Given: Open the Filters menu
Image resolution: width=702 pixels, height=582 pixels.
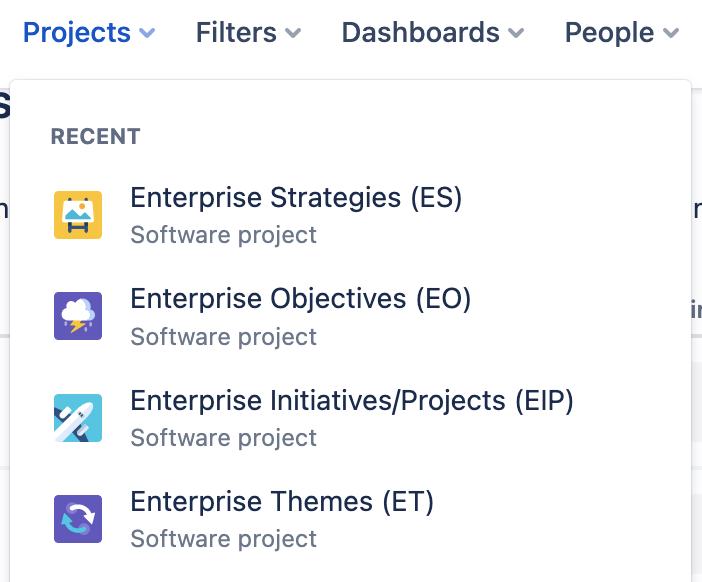Looking at the screenshot, I should (248, 33).
